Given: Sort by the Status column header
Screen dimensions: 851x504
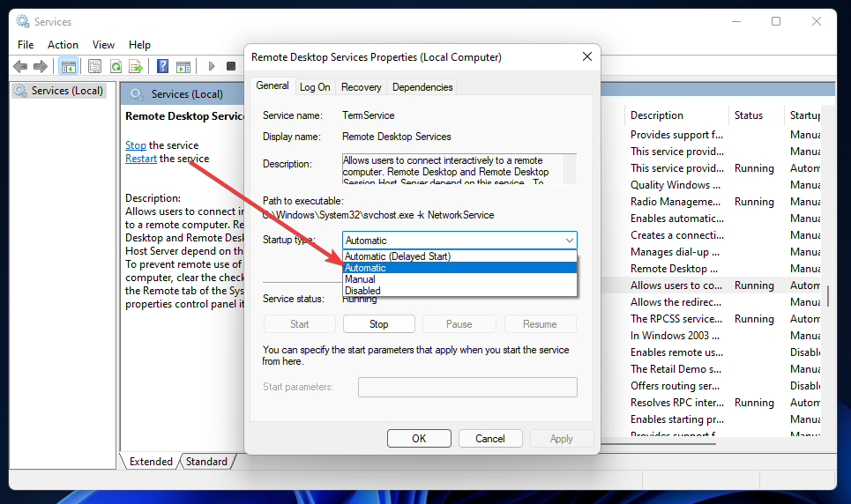Looking at the screenshot, I should (756, 115).
